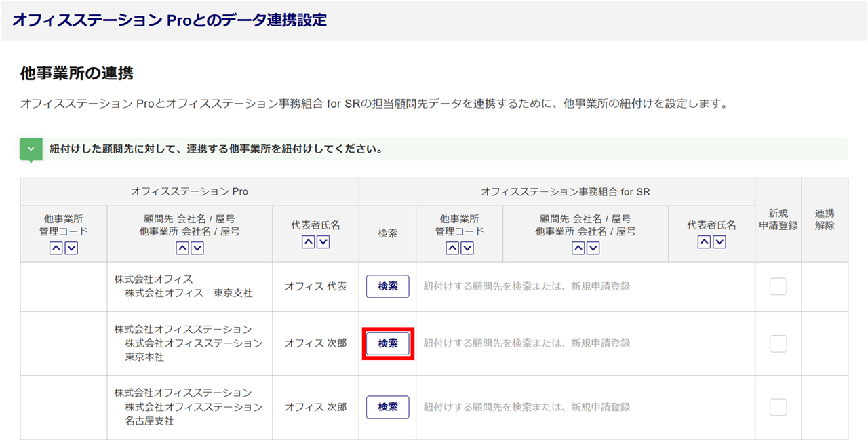This screenshot has height=447, width=868.
Task: Click 連携解除 column header
Action: (825, 220)
